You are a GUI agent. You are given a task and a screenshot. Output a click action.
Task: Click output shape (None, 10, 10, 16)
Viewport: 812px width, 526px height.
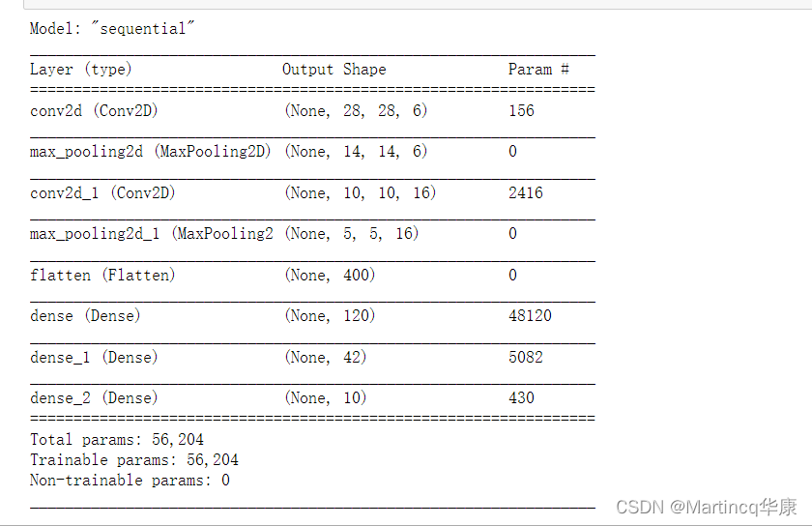click(x=361, y=193)
